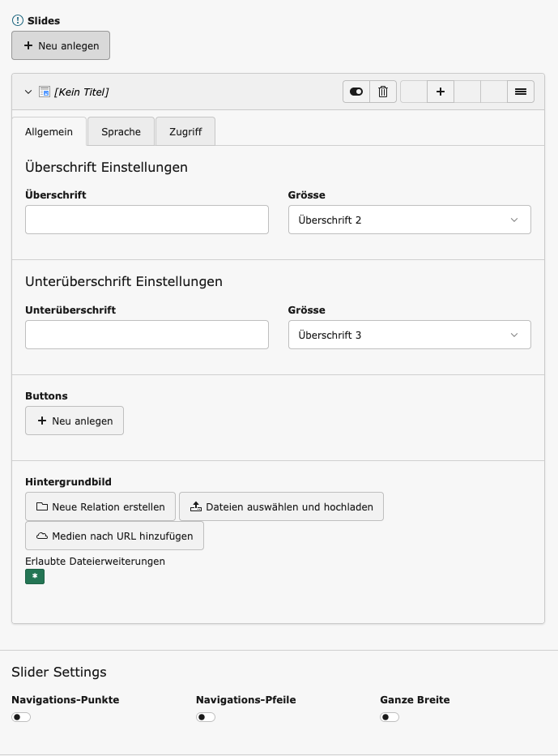Image resolution: width=558 pixels, height=756 pixels.
Task: Collapse the [Kein Titel] slide
Action: click(28, 92)
